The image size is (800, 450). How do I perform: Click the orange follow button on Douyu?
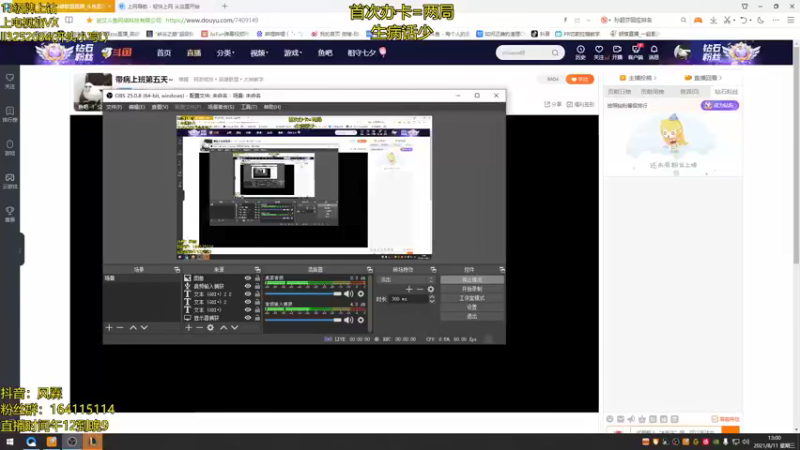(580, 79)
